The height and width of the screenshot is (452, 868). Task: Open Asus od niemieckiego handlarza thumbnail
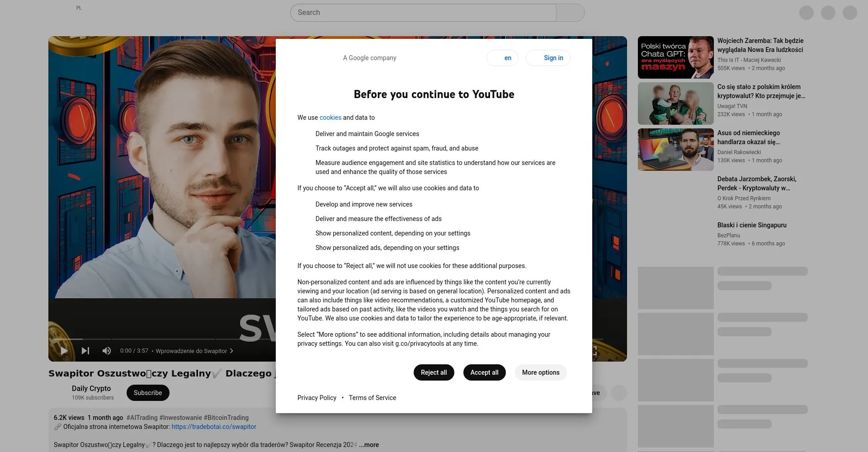(x=676, y=150)
